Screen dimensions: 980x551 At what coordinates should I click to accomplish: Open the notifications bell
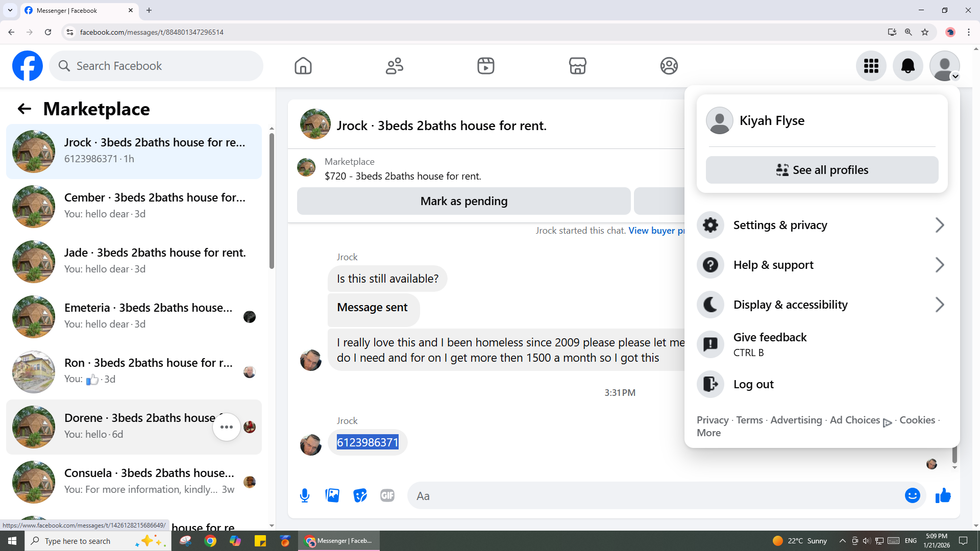908,66
